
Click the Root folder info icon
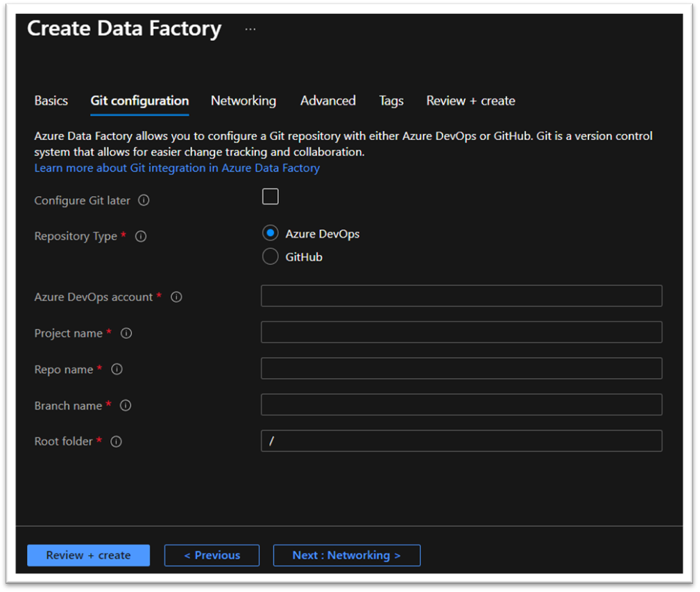point(115,442)
